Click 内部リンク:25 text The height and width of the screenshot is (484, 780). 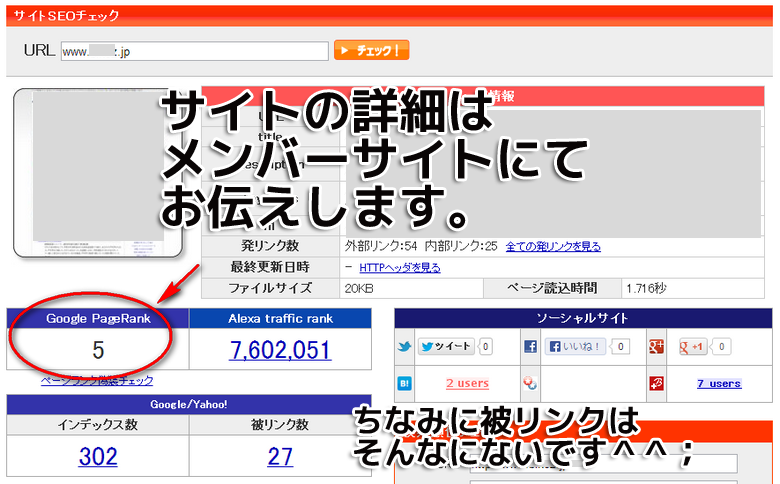coord(461,246)
